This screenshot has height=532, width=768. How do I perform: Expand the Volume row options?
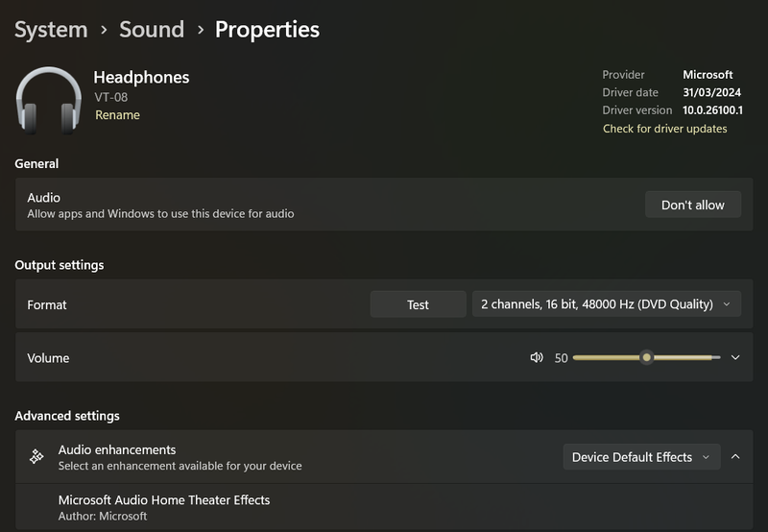735,357
